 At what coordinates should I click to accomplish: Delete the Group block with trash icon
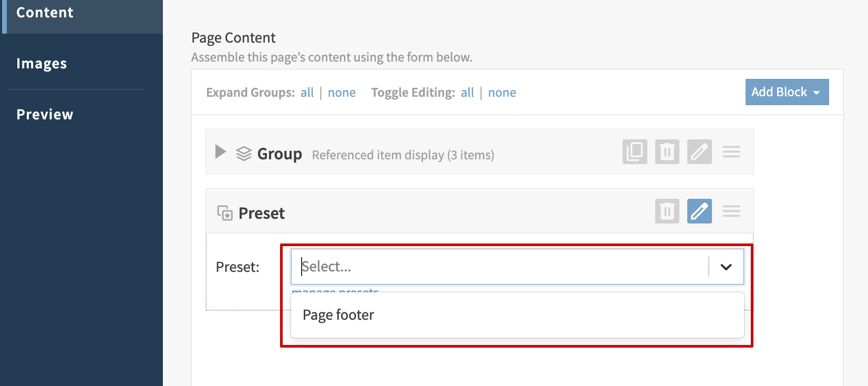667,152
